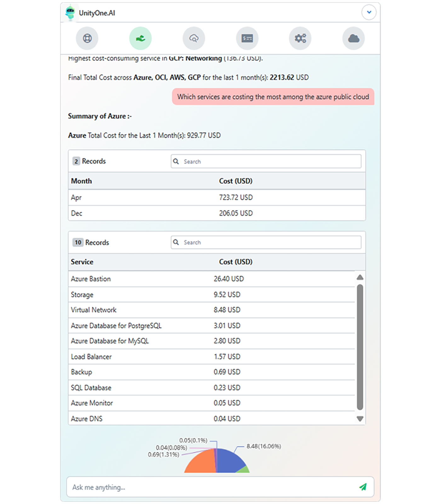Select the Backup service row

tap(211, 372)
